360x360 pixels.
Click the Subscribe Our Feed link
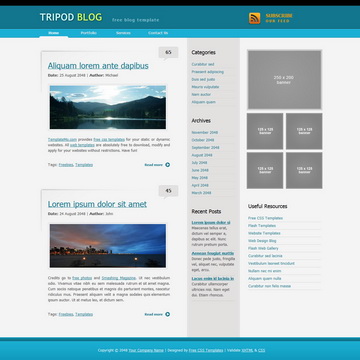click(279, 18)
